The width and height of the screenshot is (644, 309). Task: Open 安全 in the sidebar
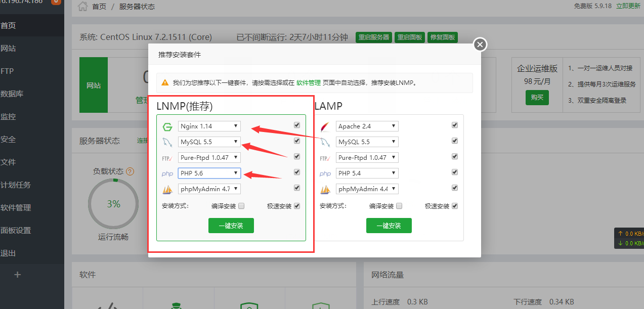point(32,139)
